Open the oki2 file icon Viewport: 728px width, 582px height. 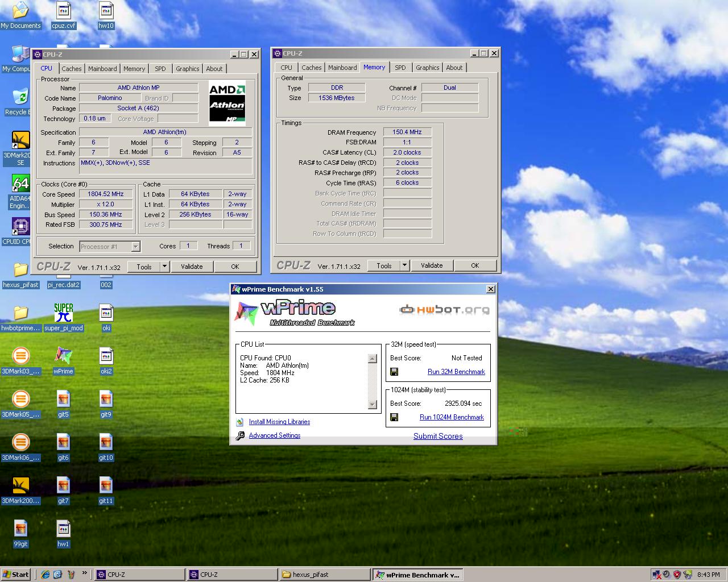pyautogui.click(x=106, y=361)
